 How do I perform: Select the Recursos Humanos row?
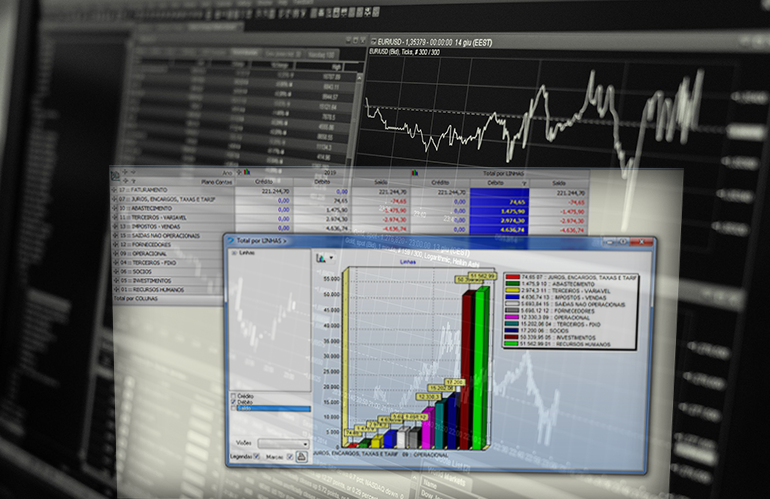click(155, 290)
